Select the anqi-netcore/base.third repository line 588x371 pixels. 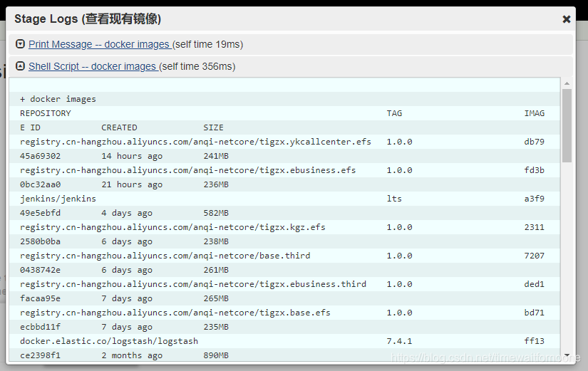(165, 256)
